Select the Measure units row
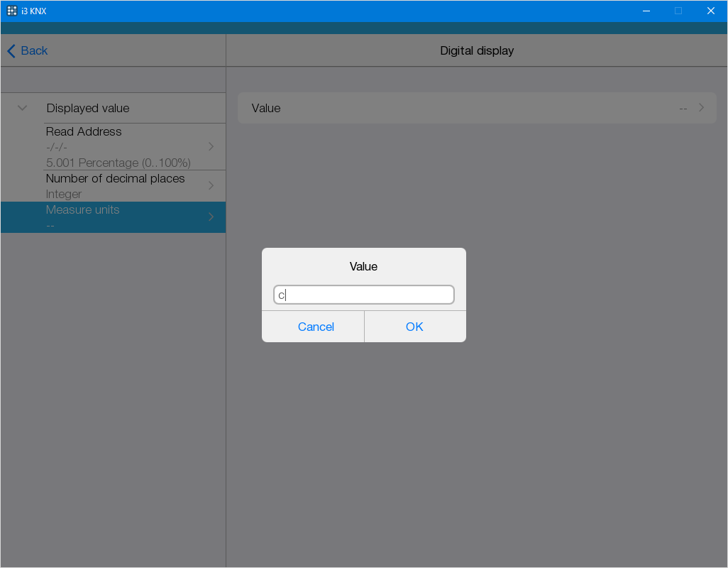 pos(114,217)
